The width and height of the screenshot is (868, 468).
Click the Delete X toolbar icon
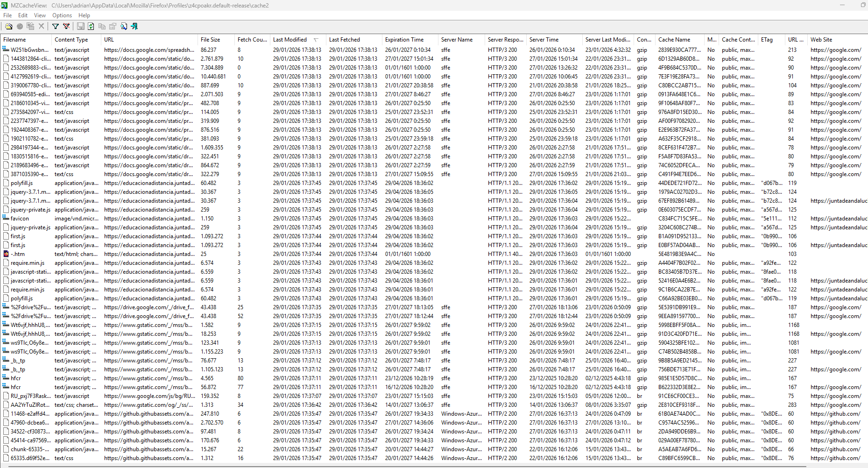[42, 27]
